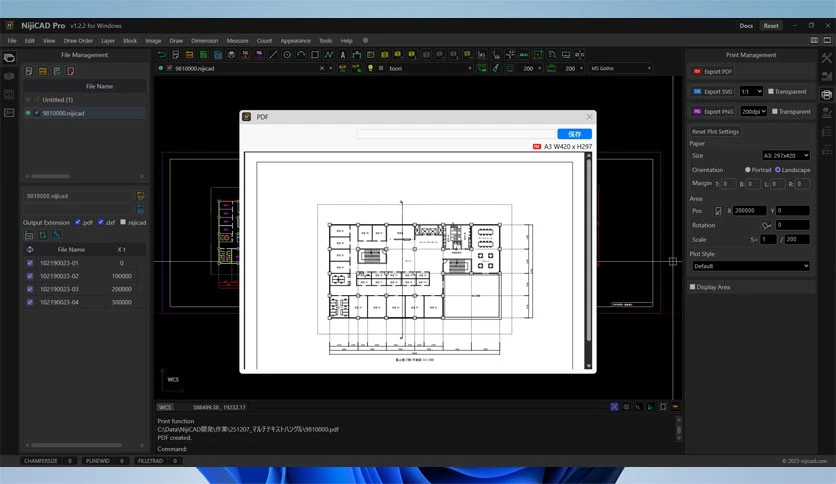Click the orange Open folder toolbar icon
The width and height of the screenshot is (836, 484).
click(189, 55)
